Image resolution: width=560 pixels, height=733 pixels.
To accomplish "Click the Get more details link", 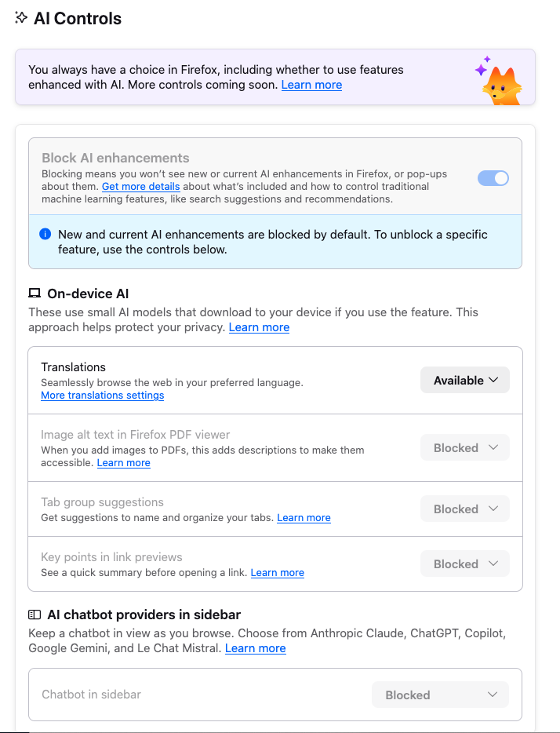I will coord(140,187).
